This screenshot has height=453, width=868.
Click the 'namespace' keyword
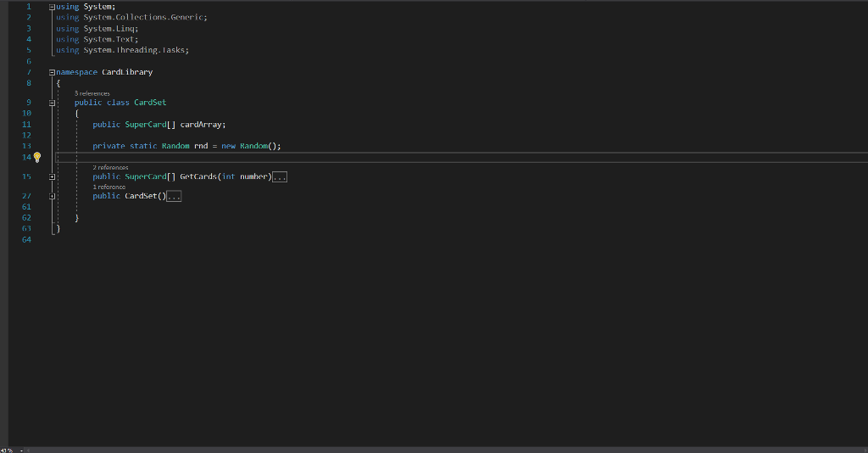coord(76,72)
